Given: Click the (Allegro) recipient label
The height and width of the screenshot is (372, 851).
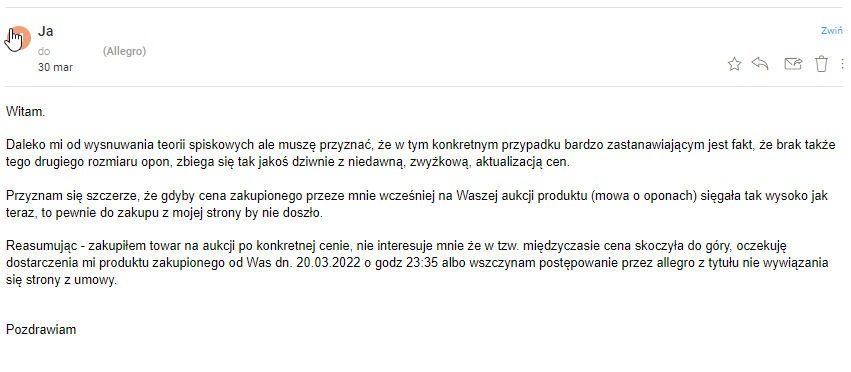Looking at the screenshot, I should click(124, 51).
